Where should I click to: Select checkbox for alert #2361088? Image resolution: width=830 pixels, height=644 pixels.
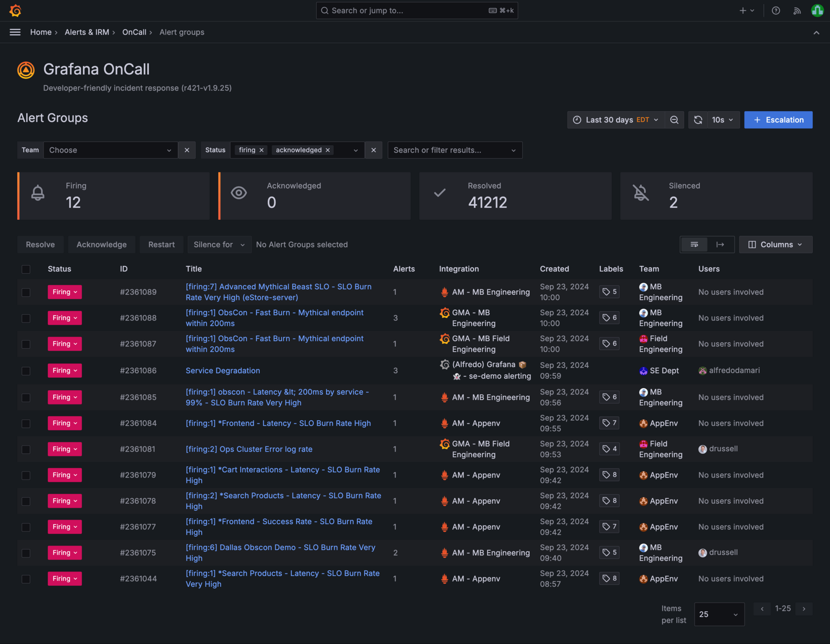point(26,318)
